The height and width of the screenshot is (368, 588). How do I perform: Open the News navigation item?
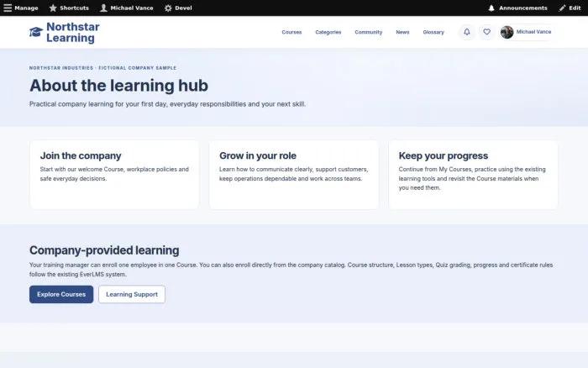click(402, 32)
